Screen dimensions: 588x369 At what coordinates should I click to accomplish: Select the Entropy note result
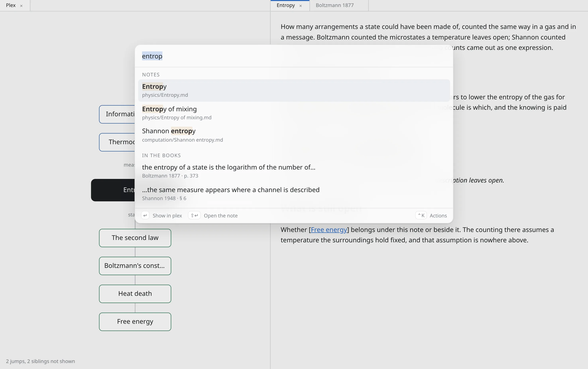click(x=294, y=90)
